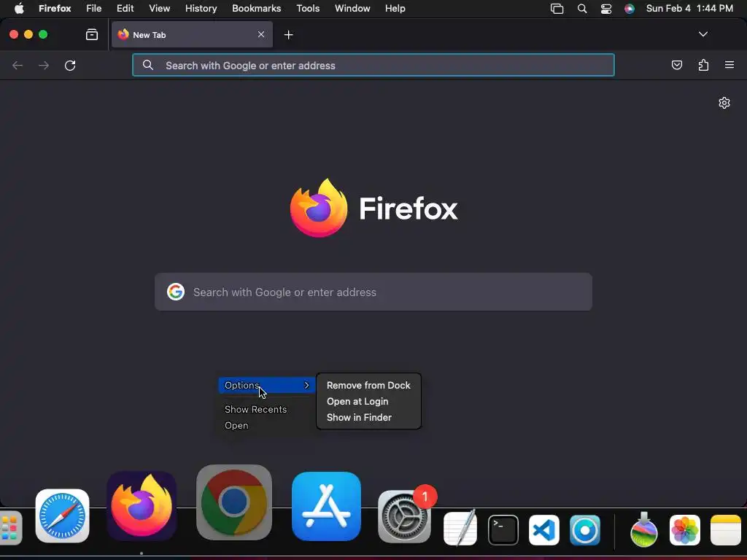
Task: Open the Bookmarks menu
Action: (x=256, y=9)
